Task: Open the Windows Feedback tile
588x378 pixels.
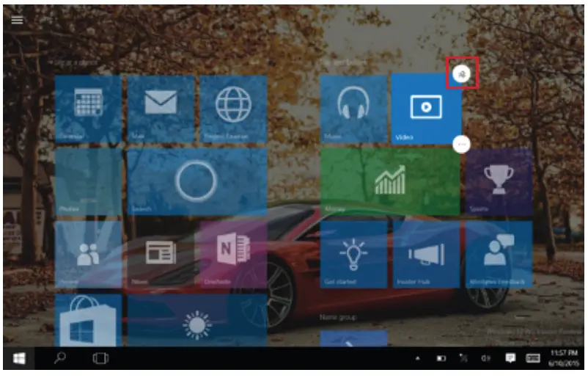Action: 499,255
